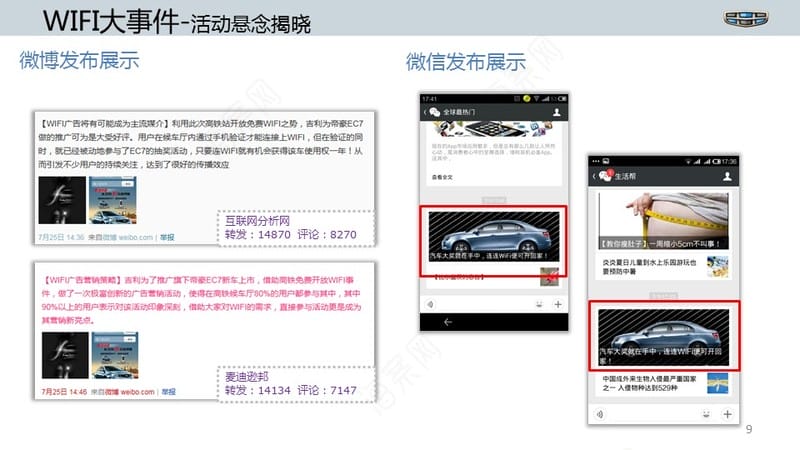
Task: Tap the voice input icon in the 生活帮 chat
Action: point(600,414)
